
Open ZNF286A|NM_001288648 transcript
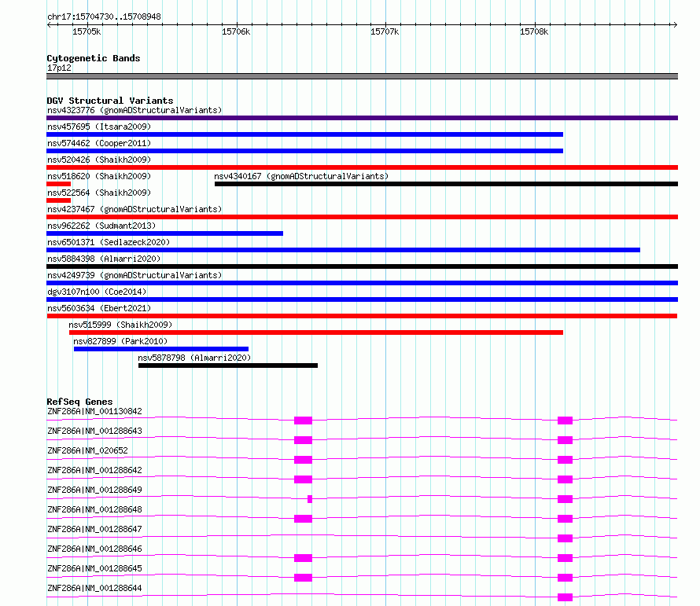click(x=94, y=509)
